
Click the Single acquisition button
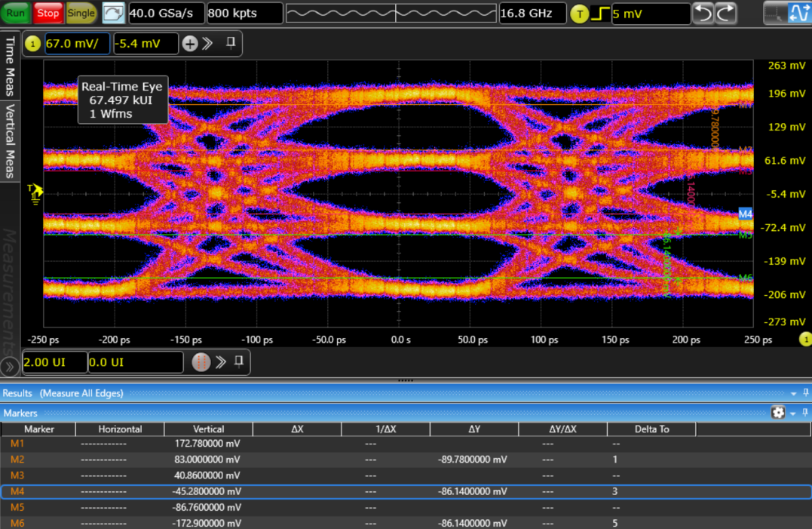click(81, 13)
